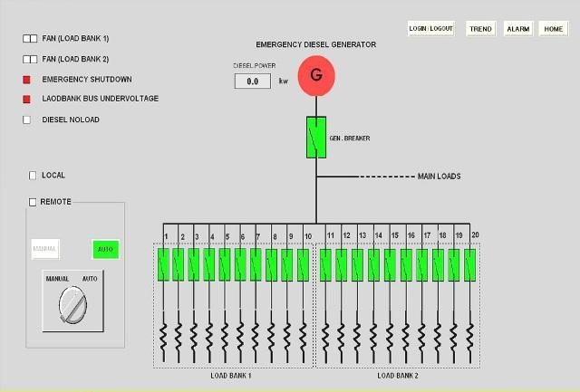580x392 pixels.
Task: Toggle load breaker number 11
Action: pos(326,265)
